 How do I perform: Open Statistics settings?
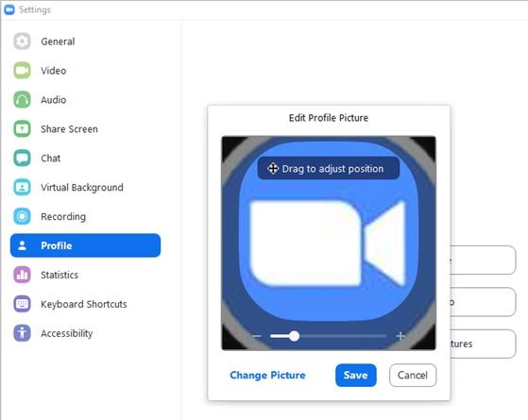coord(86,275)
